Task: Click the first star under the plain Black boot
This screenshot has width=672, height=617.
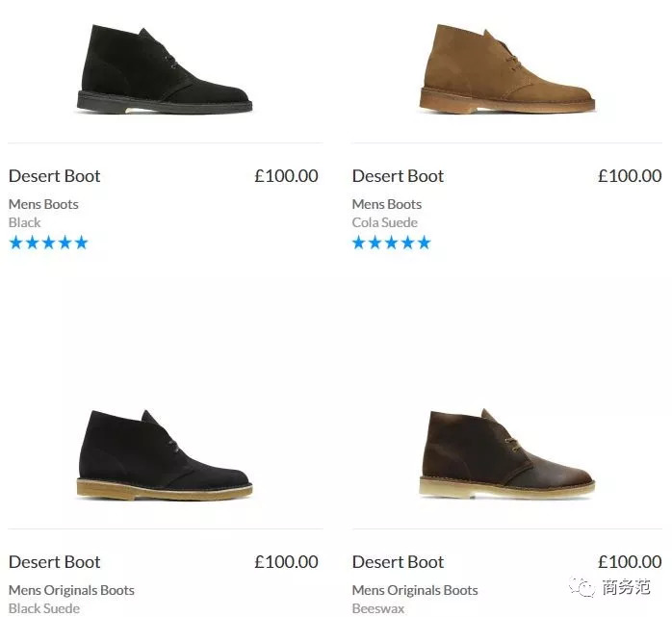Action: coord(15,243)
